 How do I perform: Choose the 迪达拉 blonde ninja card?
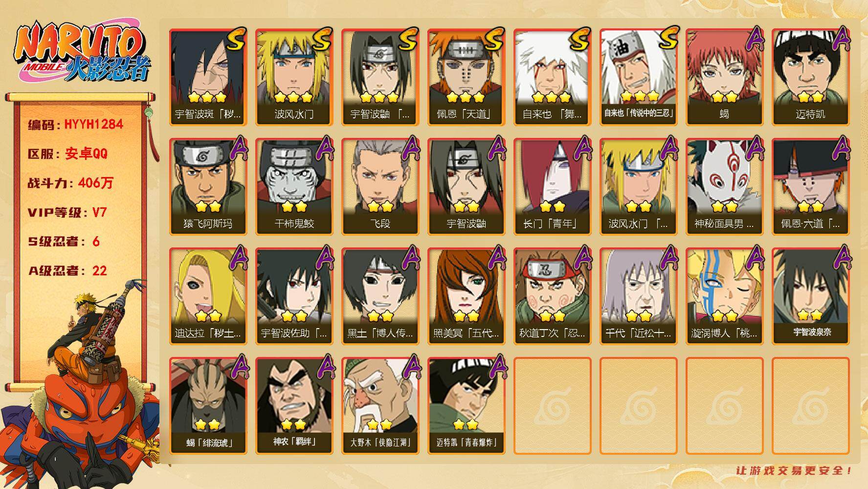[208, 296]
